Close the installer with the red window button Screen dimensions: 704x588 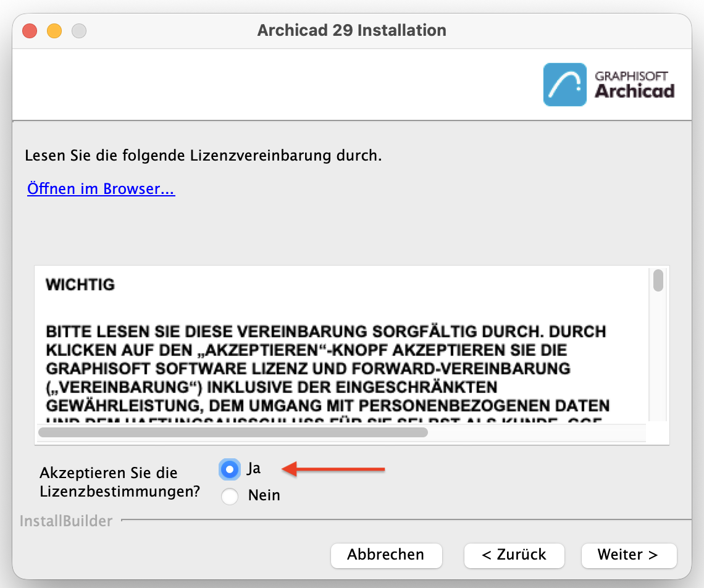pos(30,30)
